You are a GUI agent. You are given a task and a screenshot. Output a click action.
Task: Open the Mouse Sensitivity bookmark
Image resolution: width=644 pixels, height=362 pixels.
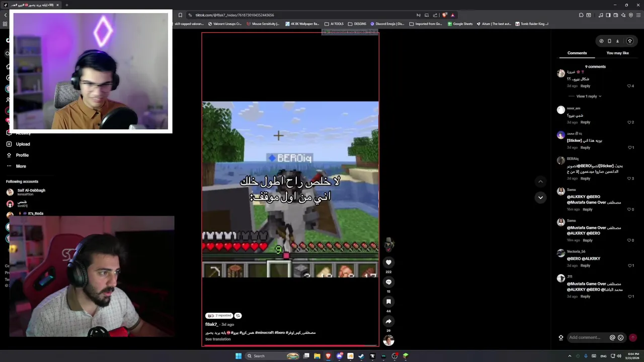click(x=263, y=24)
